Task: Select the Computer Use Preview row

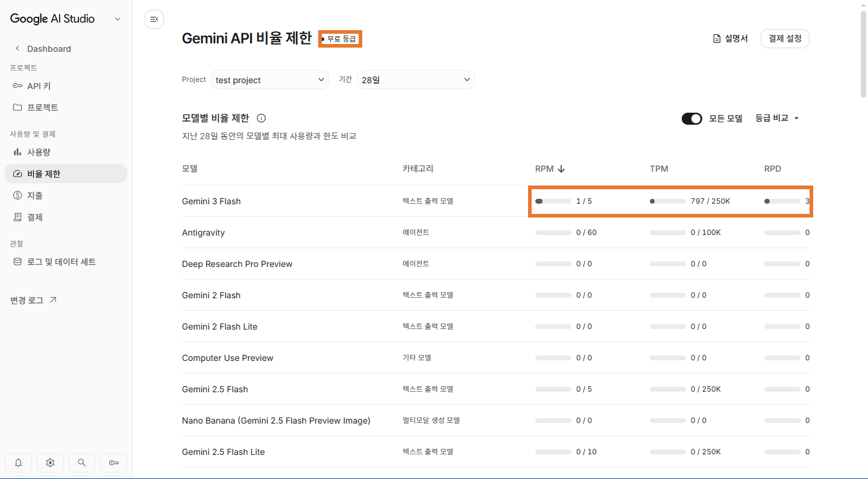Action: pos(495,358)
